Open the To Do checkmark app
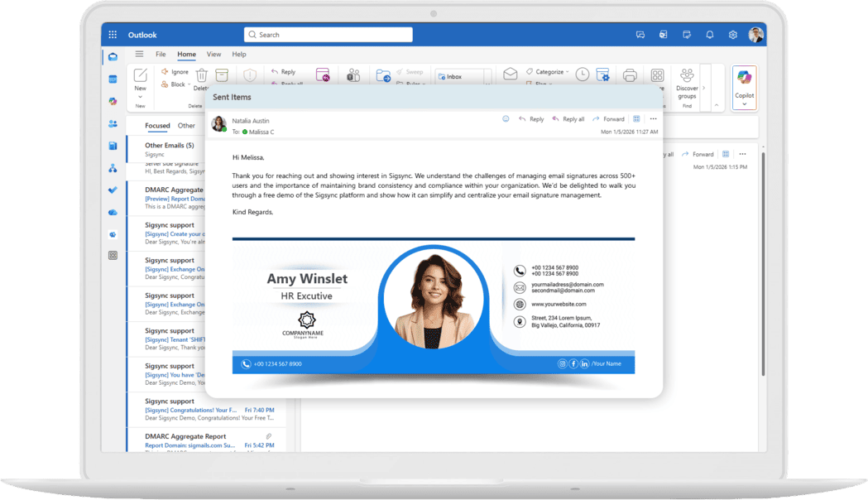This screenshot has height=500, width=868. pyautogui.click(x=113, y=190)
